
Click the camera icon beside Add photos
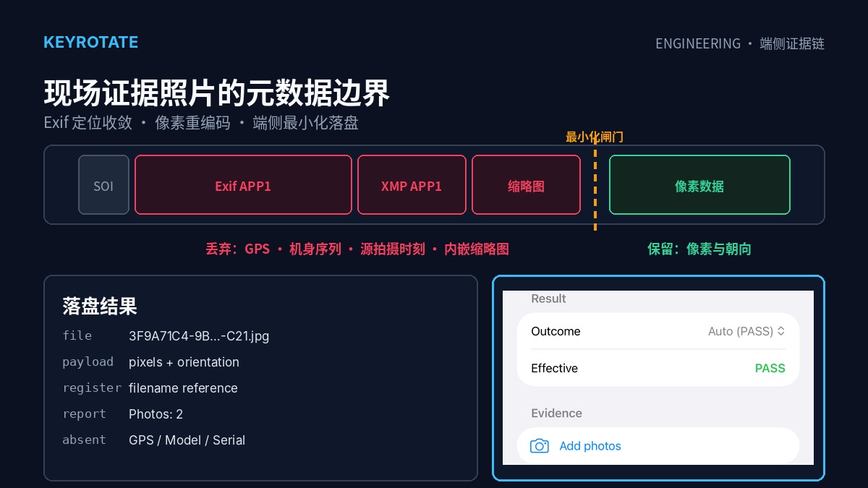[x=540, y=446]
